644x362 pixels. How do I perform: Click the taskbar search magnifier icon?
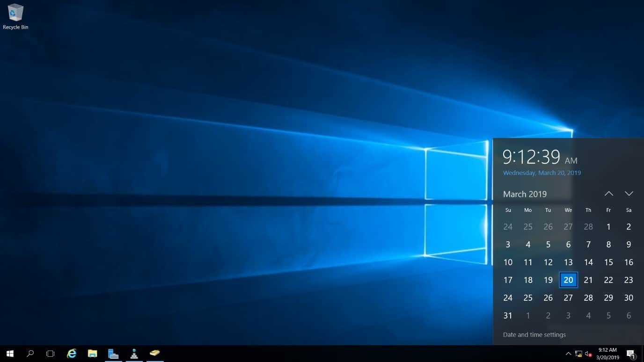click(30, 354)
